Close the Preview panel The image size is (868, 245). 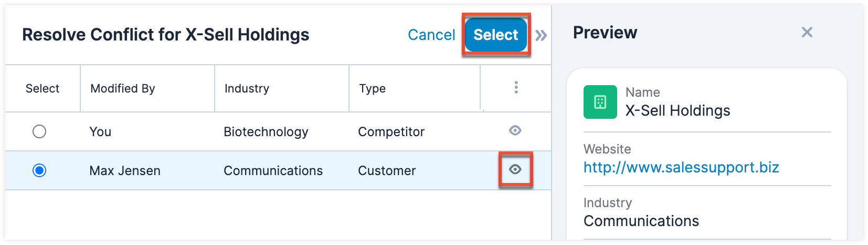(807, 33)
